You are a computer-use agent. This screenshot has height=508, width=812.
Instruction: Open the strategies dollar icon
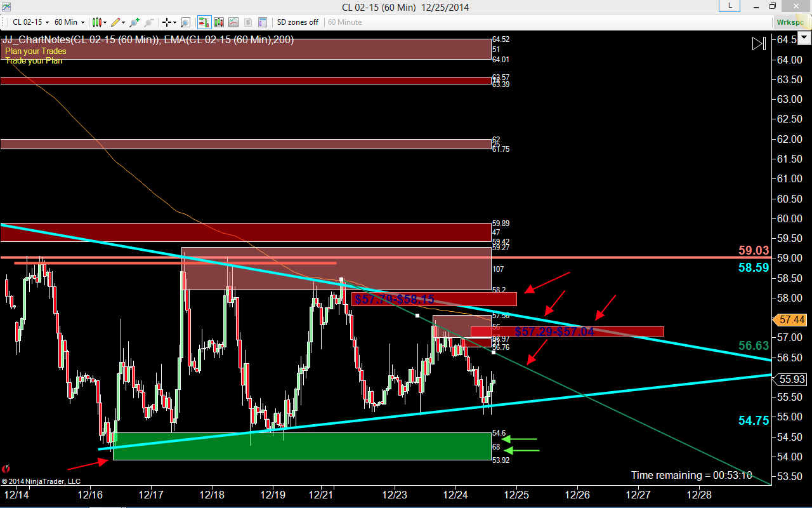tap(247, 22)
